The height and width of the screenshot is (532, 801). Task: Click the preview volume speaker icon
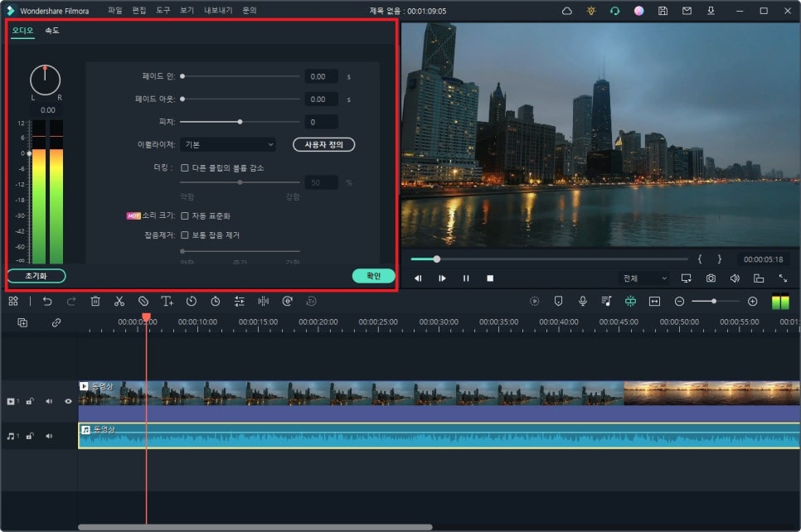(735, 278)
